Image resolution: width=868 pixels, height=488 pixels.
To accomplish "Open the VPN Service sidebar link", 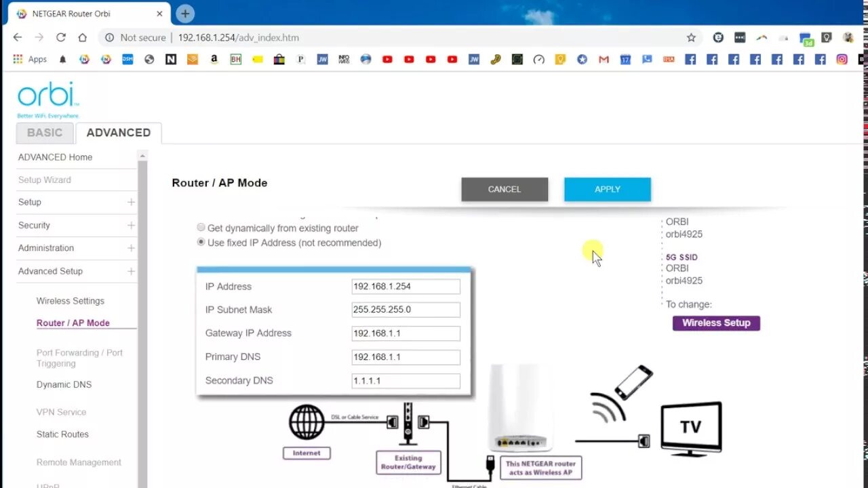I will 62,412.
